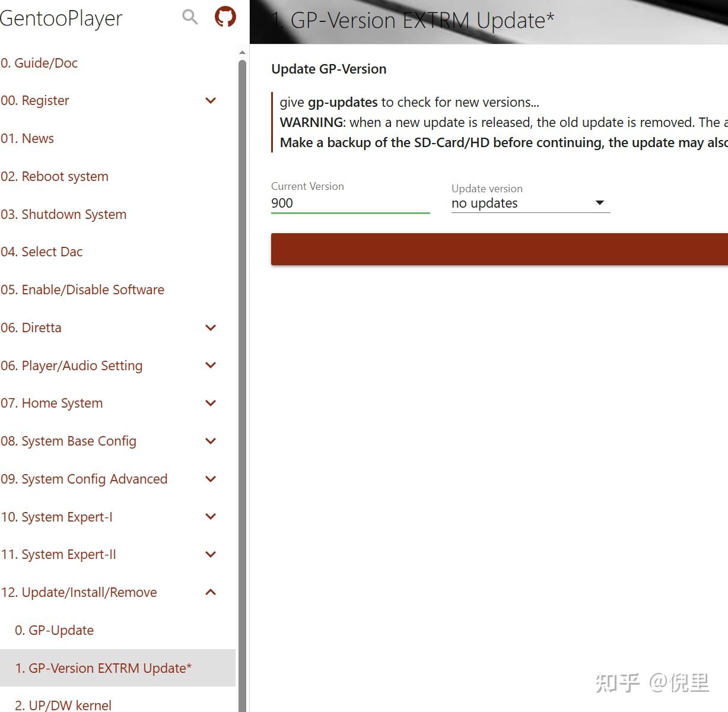Open the GitHub repository icon
Image resolution: width=728 pixels, height=712 pixels.
225,17
